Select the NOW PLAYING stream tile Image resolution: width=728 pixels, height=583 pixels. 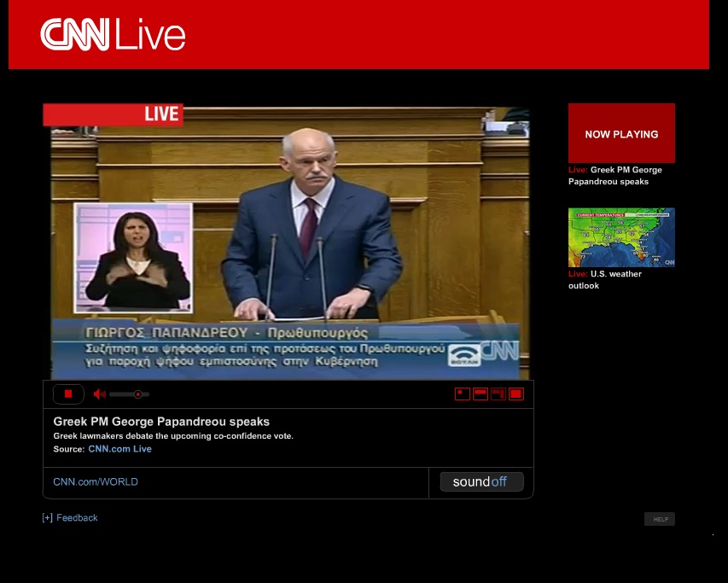click(621, 133)
